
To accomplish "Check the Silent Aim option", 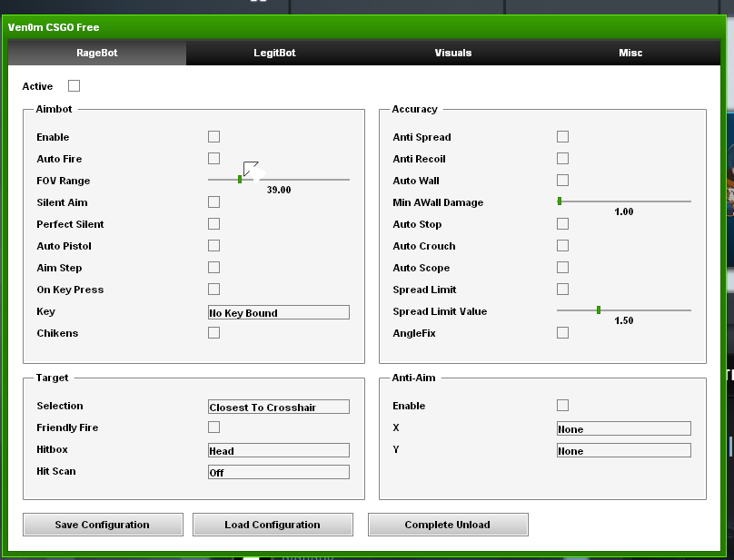I will coord(214,202).
